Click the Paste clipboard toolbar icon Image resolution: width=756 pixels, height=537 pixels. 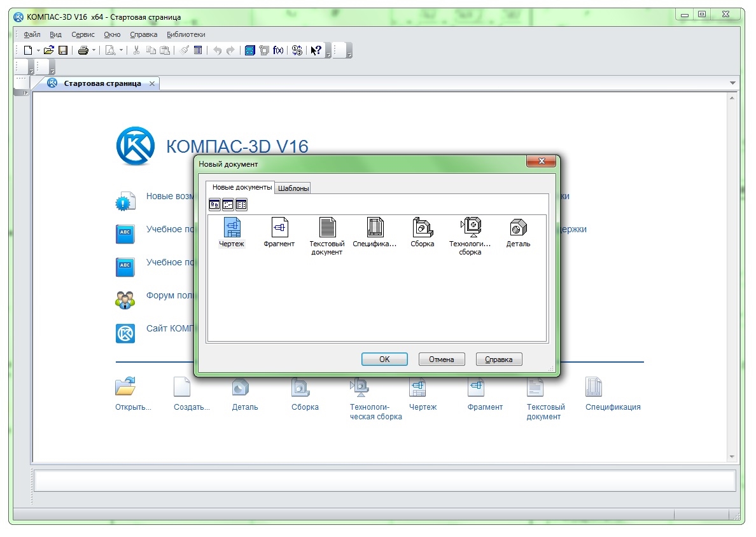click(x=165, y=50)
